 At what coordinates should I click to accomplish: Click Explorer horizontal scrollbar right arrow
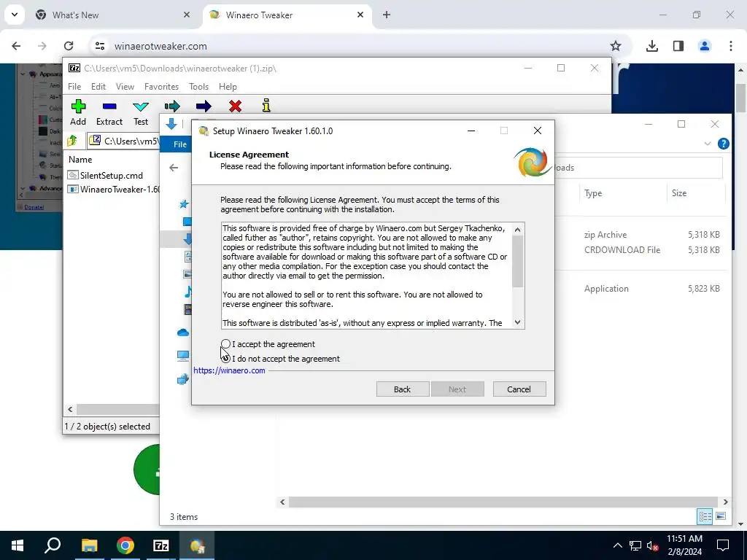(x=726, y=502)
